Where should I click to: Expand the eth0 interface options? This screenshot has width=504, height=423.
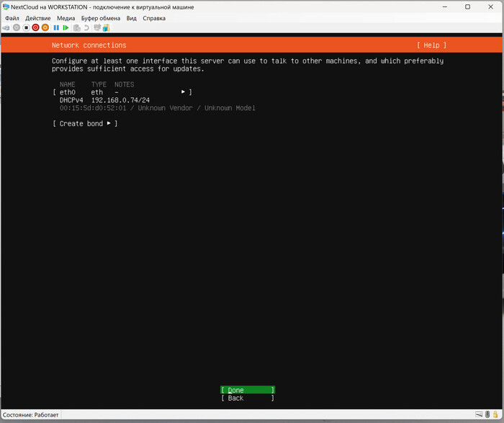click(122, 92)
